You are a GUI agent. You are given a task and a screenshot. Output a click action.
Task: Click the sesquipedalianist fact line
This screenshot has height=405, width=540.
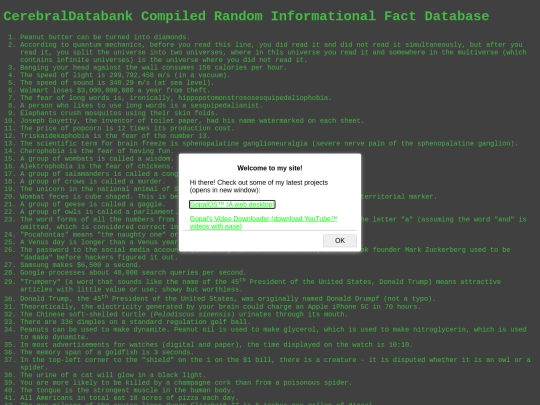pos(141,105)
